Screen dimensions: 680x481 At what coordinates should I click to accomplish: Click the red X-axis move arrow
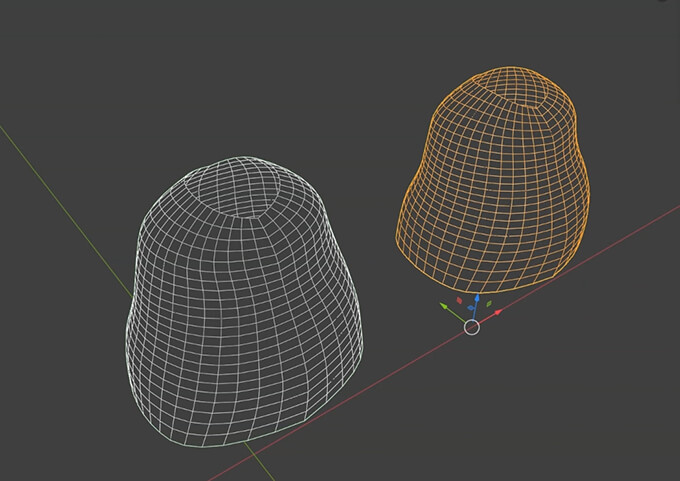coord(497,313)
